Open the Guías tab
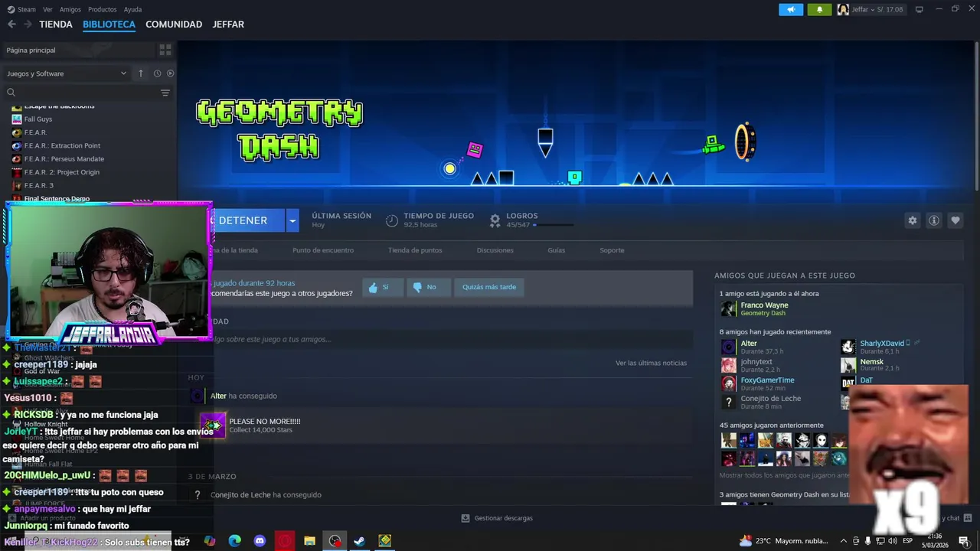This screenshot has width=980, height=551. coord(556,250)
